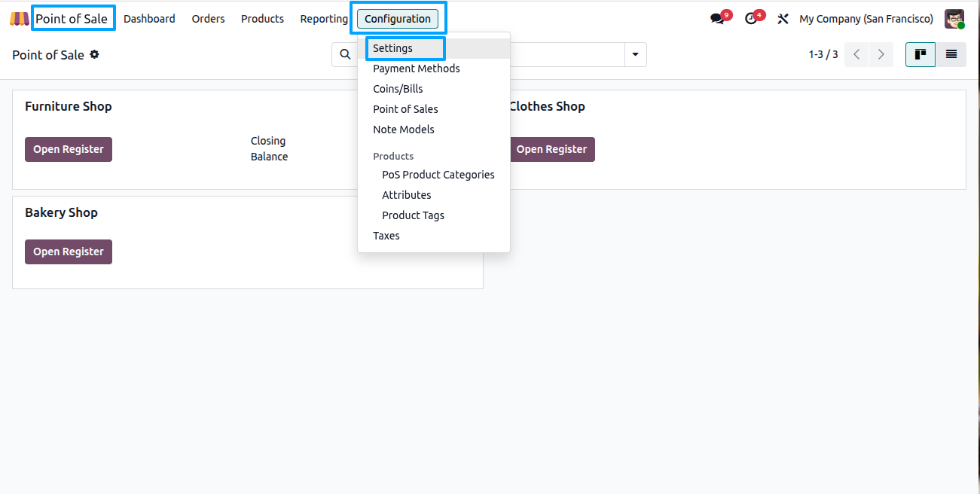Open the Products menu

point(262,19)
